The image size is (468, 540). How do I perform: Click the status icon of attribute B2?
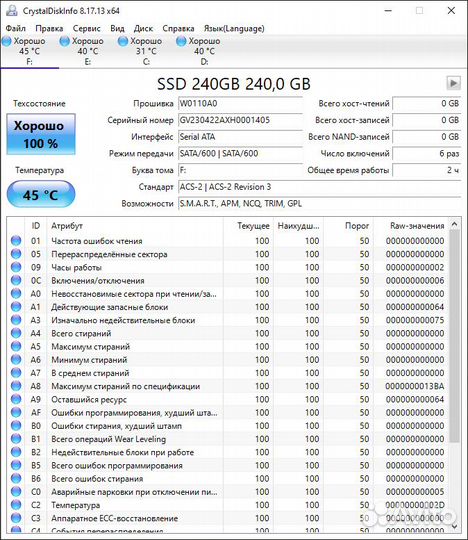(x=16, y=452)
